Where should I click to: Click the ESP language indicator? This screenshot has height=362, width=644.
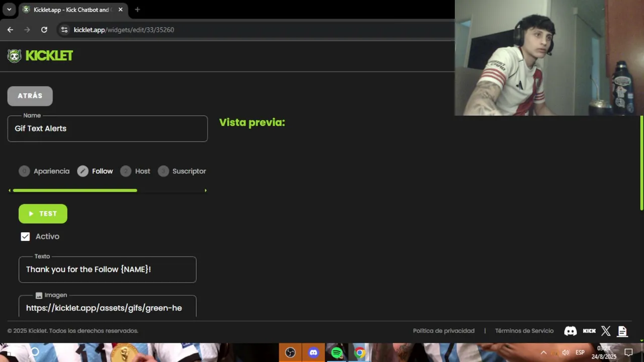point(580,352)
